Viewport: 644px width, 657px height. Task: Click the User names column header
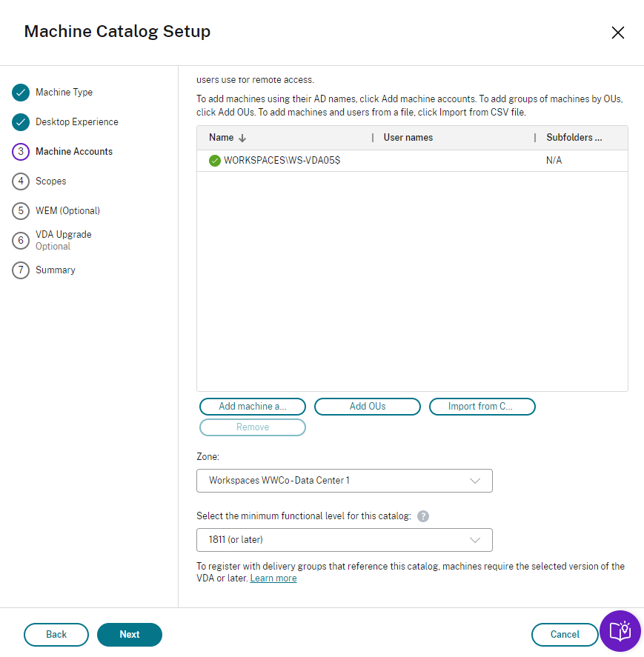tap(408, 138)
